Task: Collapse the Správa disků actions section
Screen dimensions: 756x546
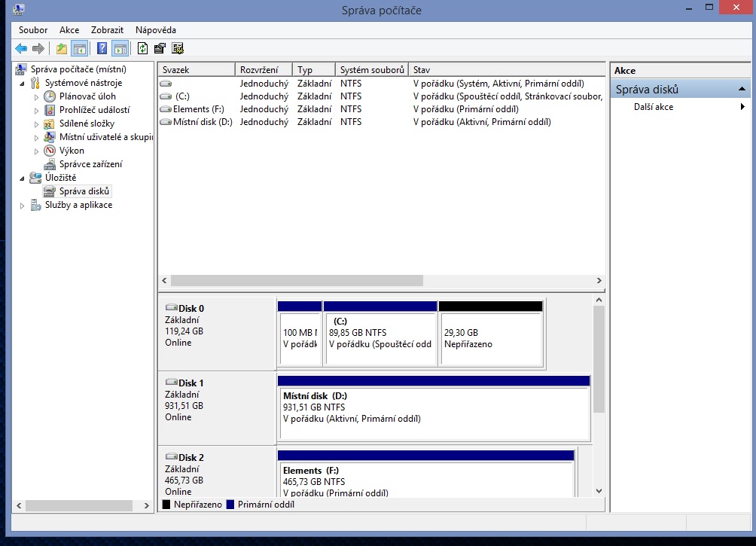Action: coord(742,90)
